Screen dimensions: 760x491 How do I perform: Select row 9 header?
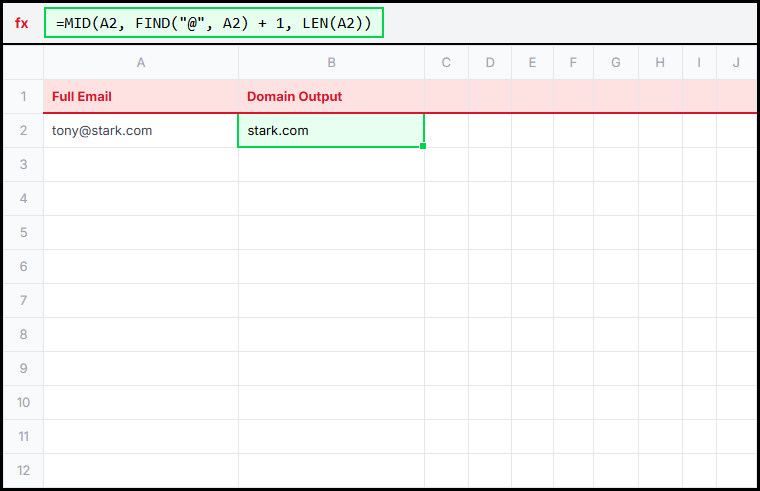23,368
